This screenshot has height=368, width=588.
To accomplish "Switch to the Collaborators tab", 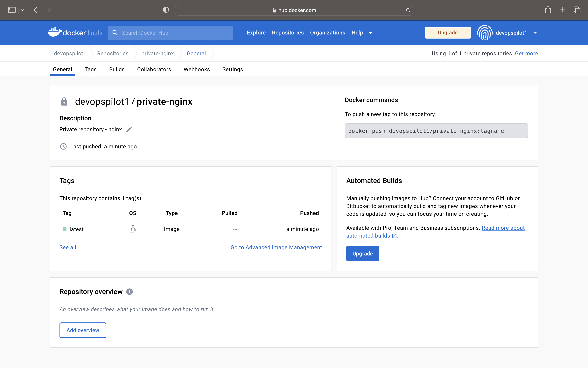I will click(x=154, y=69).
